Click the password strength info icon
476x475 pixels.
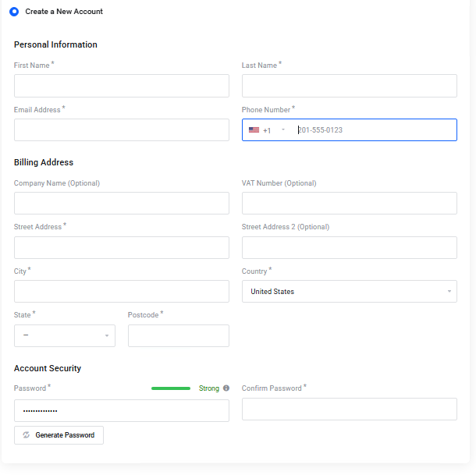click(x=226, y=388)
